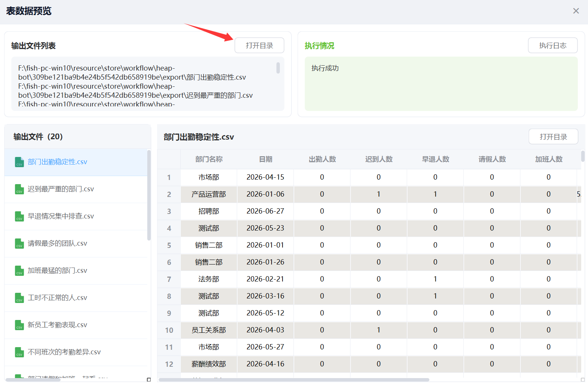This screenshot has width=588, height=386.
Task: Close the 表数据预览 dialog
Action: coord(576,11)
